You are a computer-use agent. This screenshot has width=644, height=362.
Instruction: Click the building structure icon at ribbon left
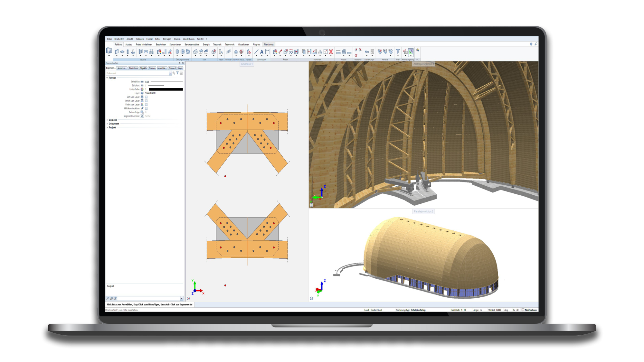pyautogui.click(x=109, y=51)
